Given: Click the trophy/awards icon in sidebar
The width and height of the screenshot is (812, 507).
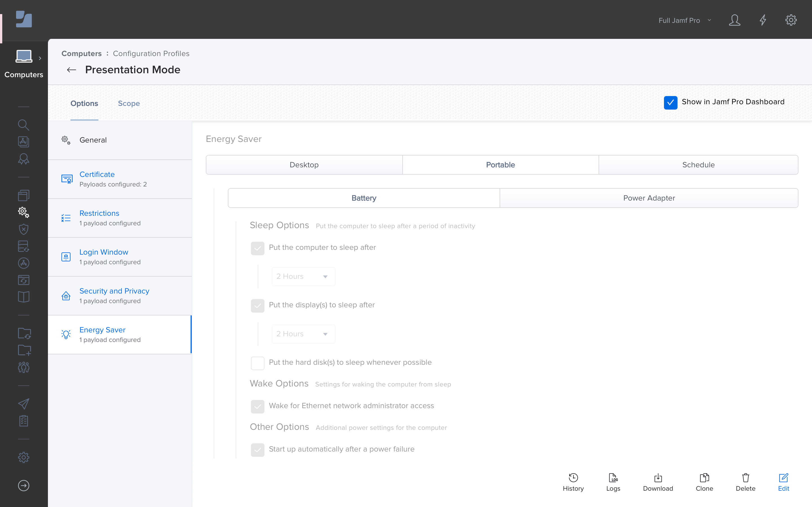Looking at the screenshot, I should (23, 159).
